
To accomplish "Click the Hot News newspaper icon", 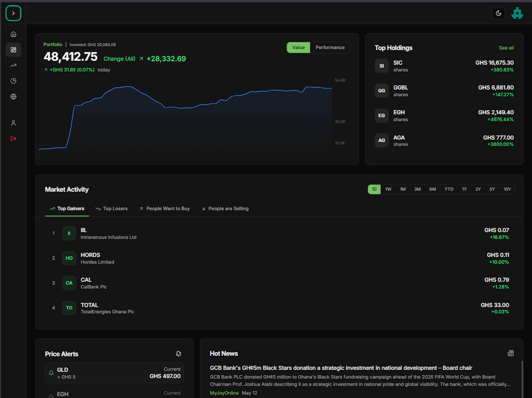I will pyautogui.click(x=510, y=353).
